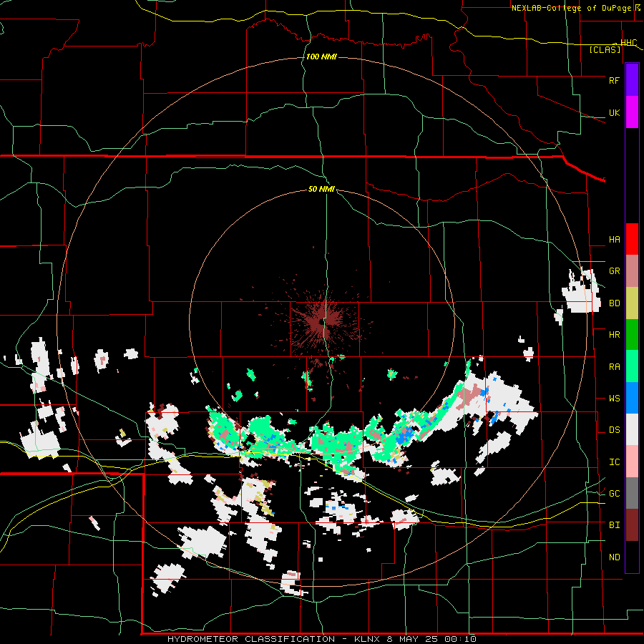Pick the mint green RA legend swatch
Image resolution: width=644 pixels, height=644 pixels.
[632, 366]
